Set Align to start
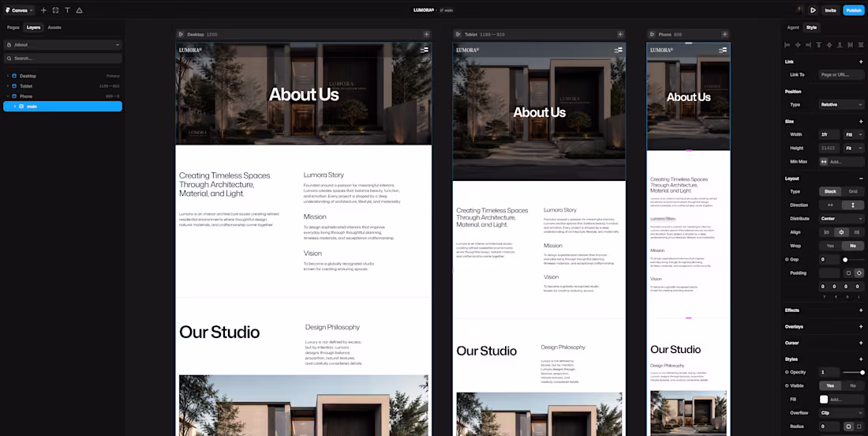This screenshot has width=868, height=436. click(x=827, y=232)
